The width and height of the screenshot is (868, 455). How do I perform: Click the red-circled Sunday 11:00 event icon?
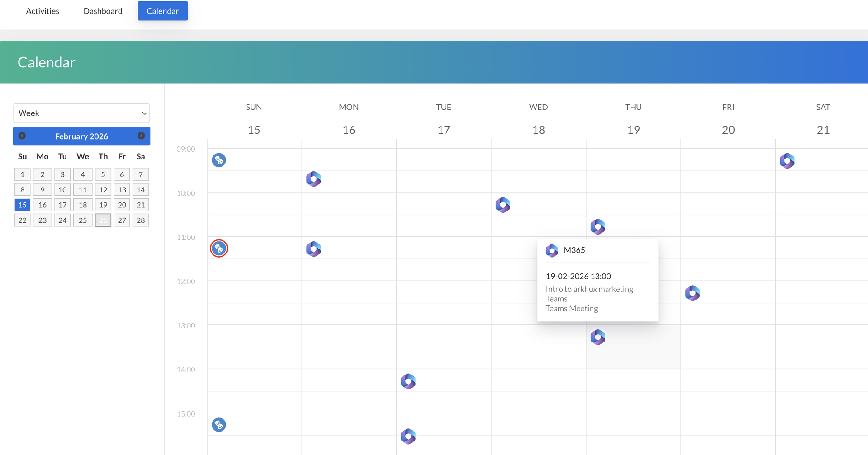pos(219,249)
